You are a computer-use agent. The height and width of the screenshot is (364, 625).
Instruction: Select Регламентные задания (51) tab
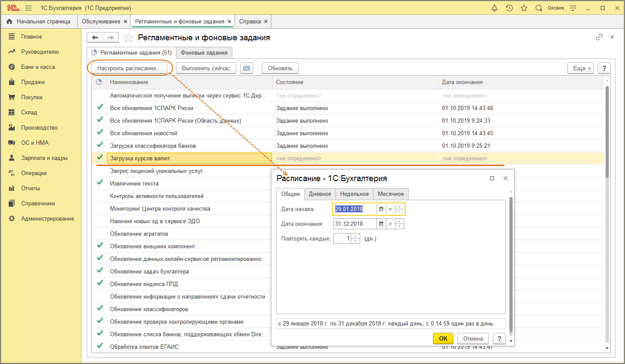coord(131,53)
